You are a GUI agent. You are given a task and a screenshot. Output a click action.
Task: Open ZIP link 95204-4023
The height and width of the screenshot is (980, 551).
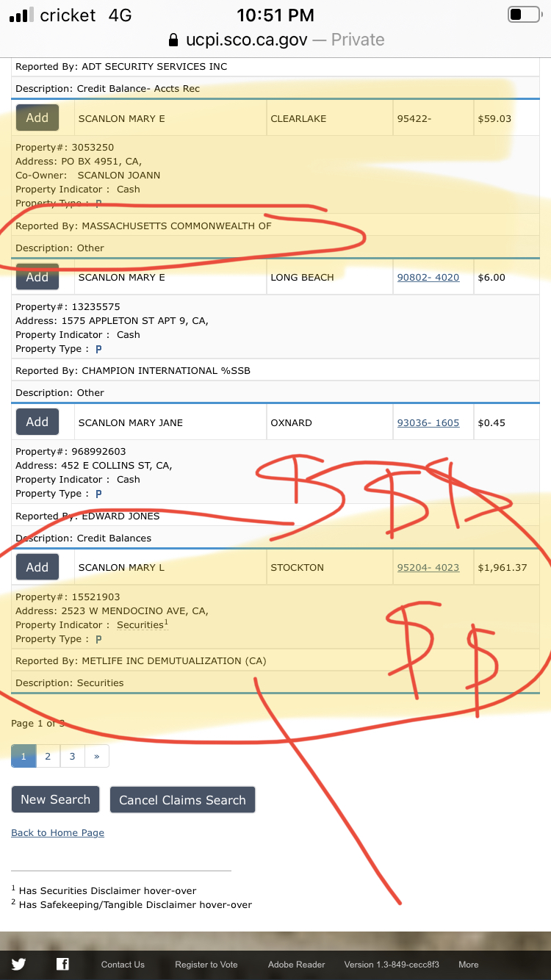pyautogui.click(x=428, y=567)
